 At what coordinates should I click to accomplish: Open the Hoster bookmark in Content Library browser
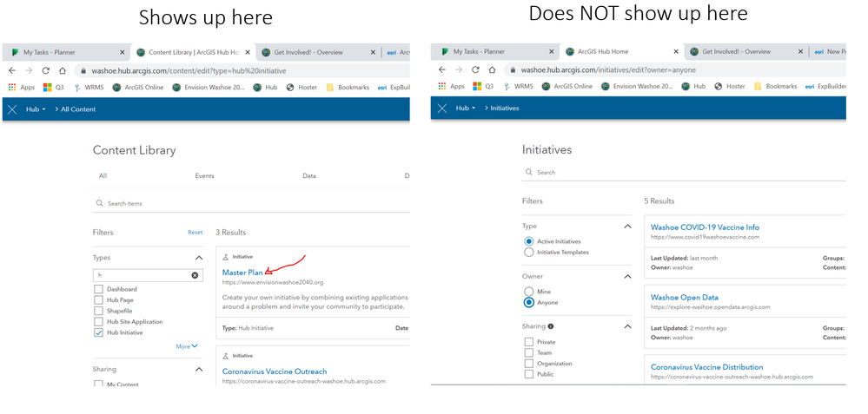301,88
